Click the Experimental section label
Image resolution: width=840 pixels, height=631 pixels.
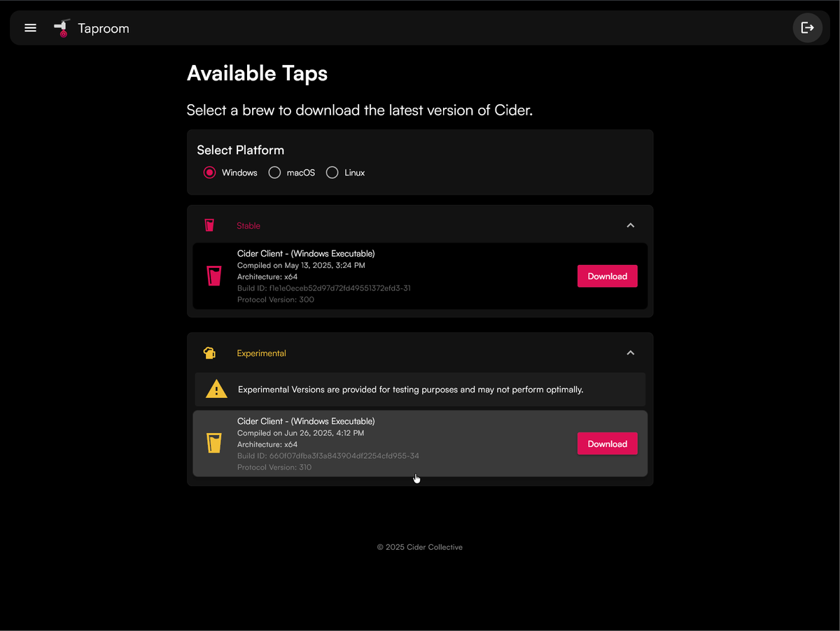[x=261, y=353]
